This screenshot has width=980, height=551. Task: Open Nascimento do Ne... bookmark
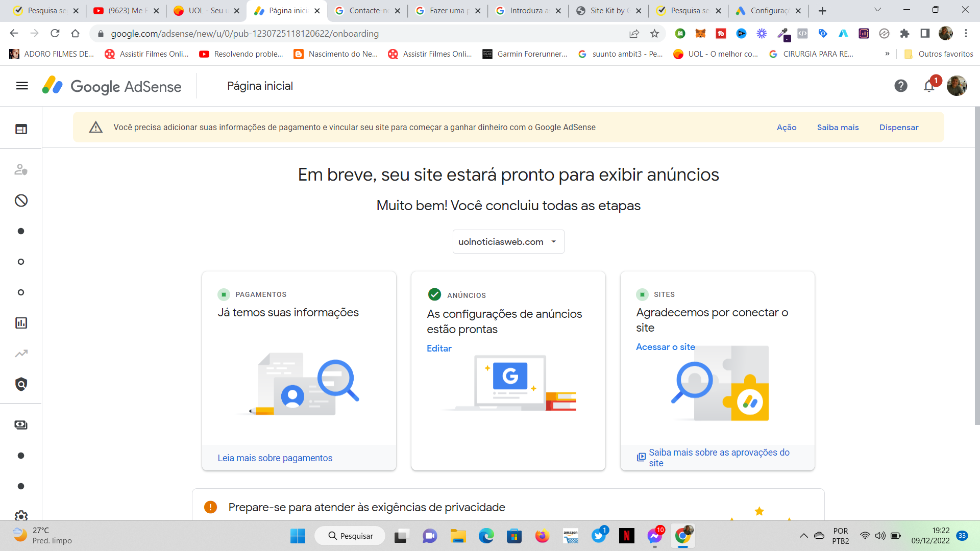coord(335,54)
